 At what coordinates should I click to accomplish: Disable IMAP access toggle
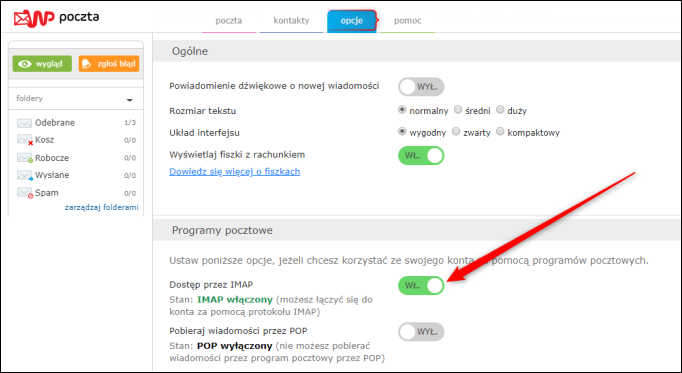pos(421,286)
